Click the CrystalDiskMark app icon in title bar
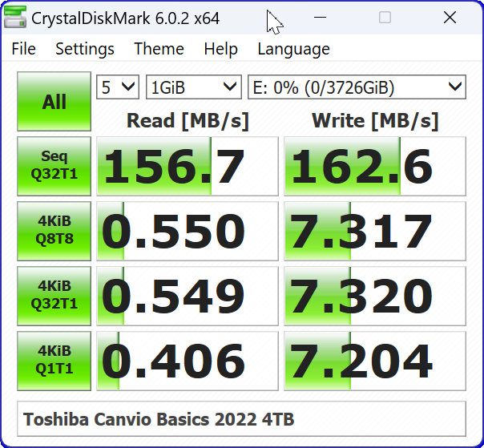This screenshot has width=484, height=448. point(14,18)
